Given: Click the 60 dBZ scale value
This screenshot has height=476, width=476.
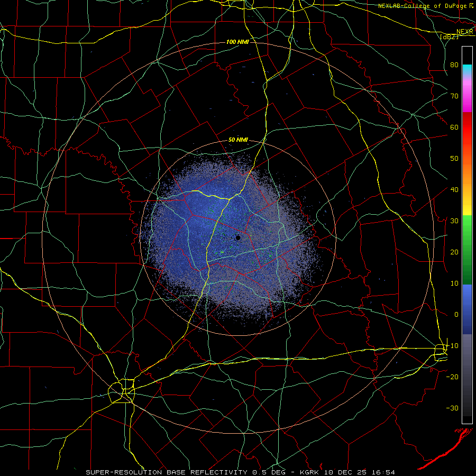Looking at the screenshot, I should click(454, 127).
